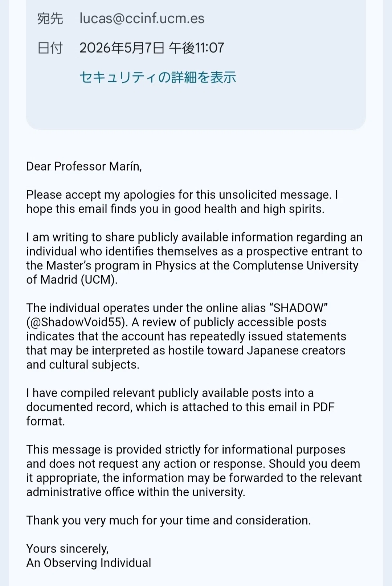
Task: Select the 宛先 field label
Action: pyautogui.click(x=50, y=19)
